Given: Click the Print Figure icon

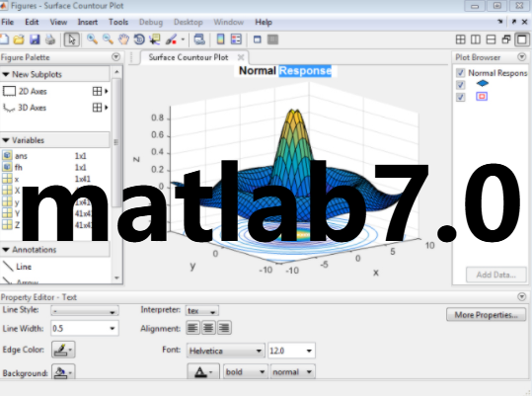Looking at the screenshot, I should pos(50,40).
